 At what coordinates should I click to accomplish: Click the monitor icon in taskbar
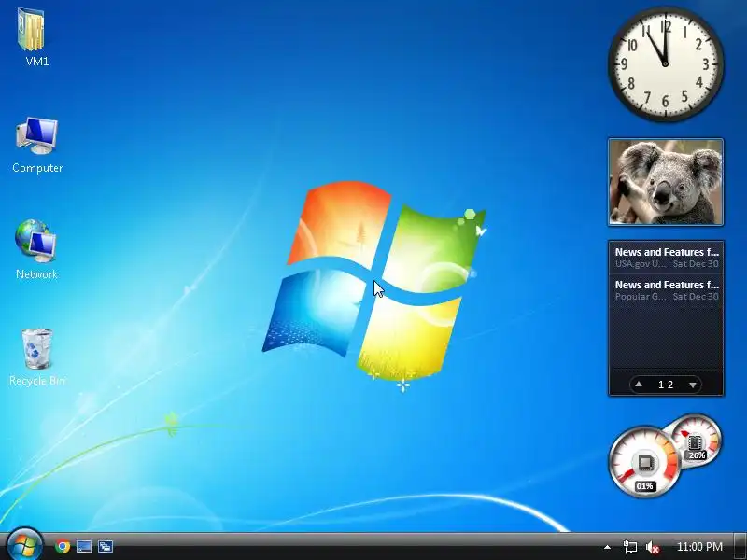[84, 546]
